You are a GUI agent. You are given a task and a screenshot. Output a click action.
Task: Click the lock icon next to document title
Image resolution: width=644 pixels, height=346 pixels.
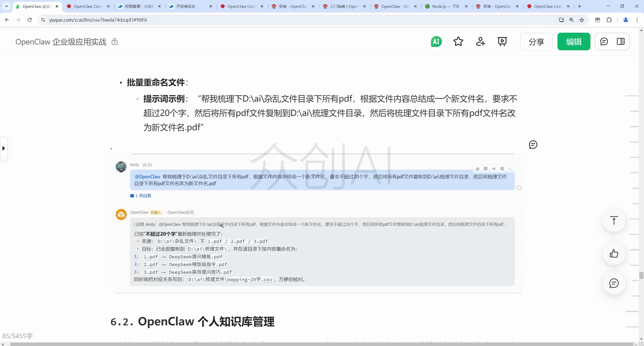point(114,41)
